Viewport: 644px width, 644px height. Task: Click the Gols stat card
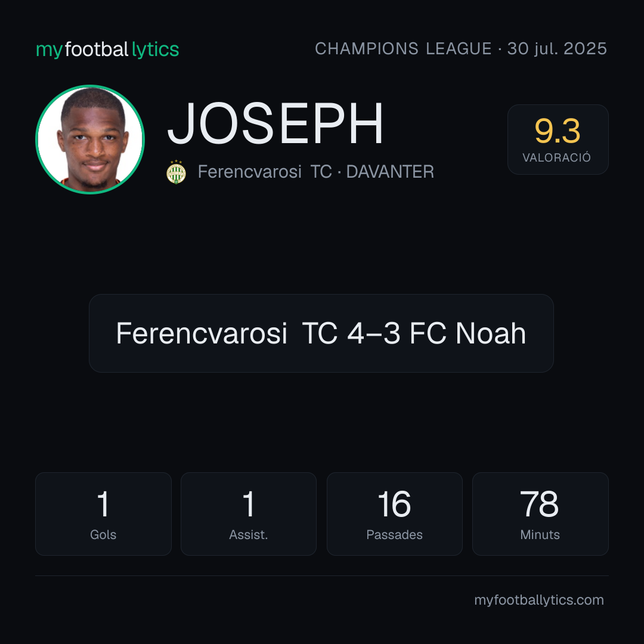tap(103, 514)
